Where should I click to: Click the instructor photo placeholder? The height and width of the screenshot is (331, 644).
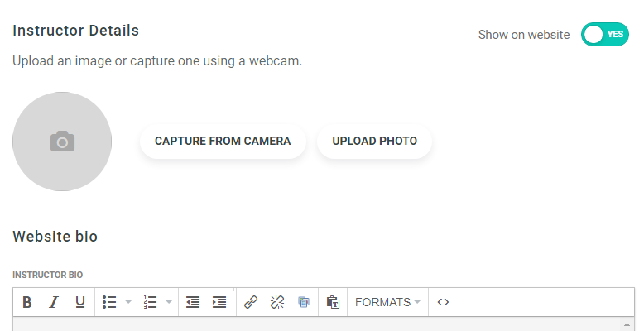click(x=62, y=142)
